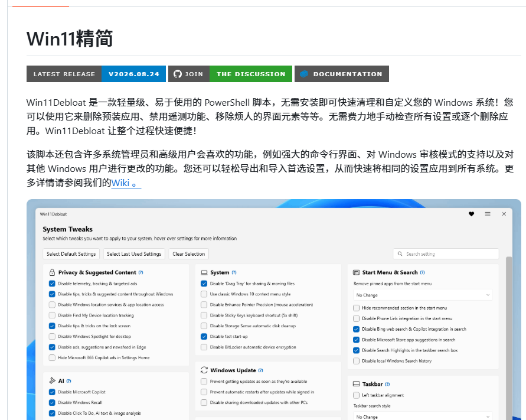Check Left taskbar alignment
Viewport: 526px width, 420px height.
pos(356,395)
